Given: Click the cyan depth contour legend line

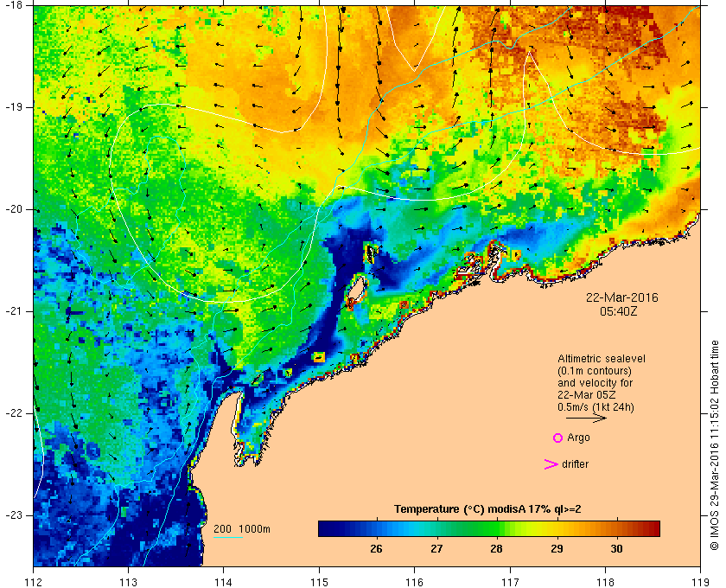Looking at the screenshot, I should point(228,538).
